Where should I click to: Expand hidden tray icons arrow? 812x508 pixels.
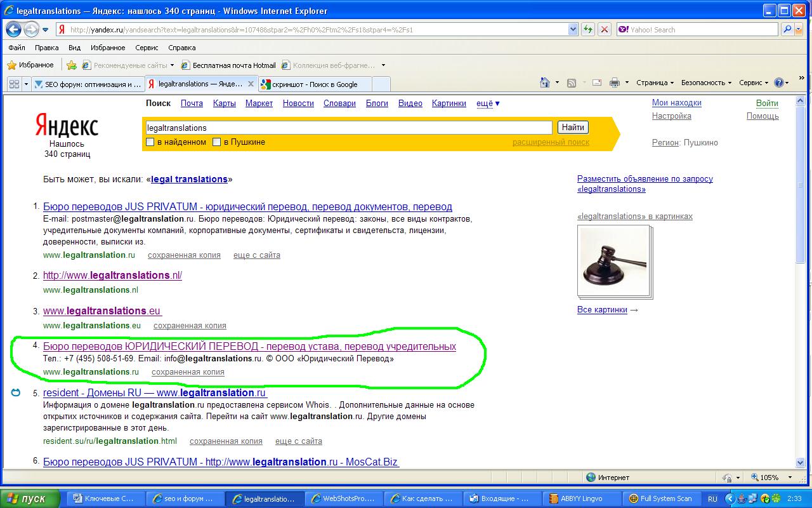point(730,498)
